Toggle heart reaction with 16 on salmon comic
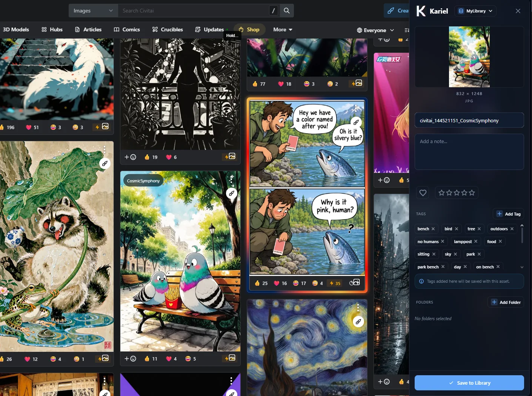532x396 pixels. coord(280,283)
